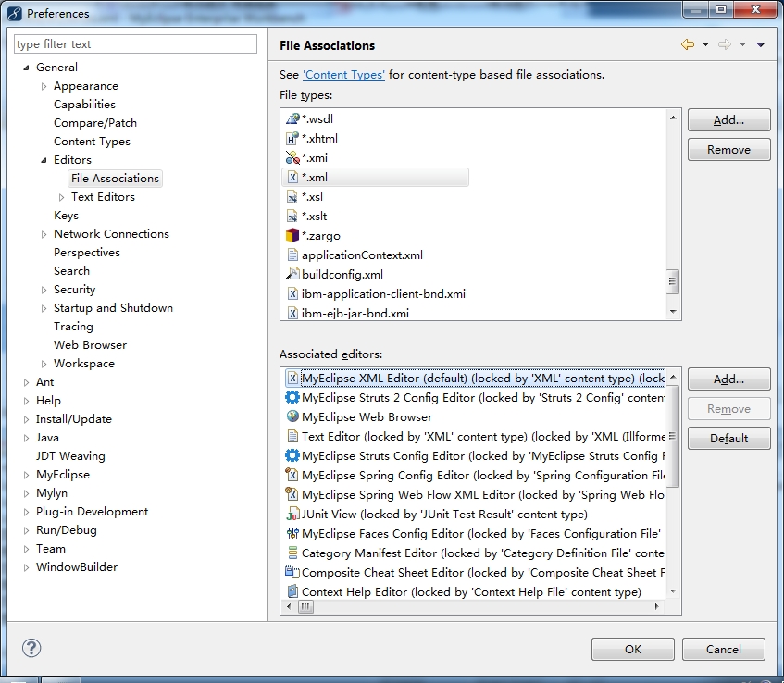Click Remove beside the File types list
This screenshot has height=683, width=784.
(x=729, y=150)
